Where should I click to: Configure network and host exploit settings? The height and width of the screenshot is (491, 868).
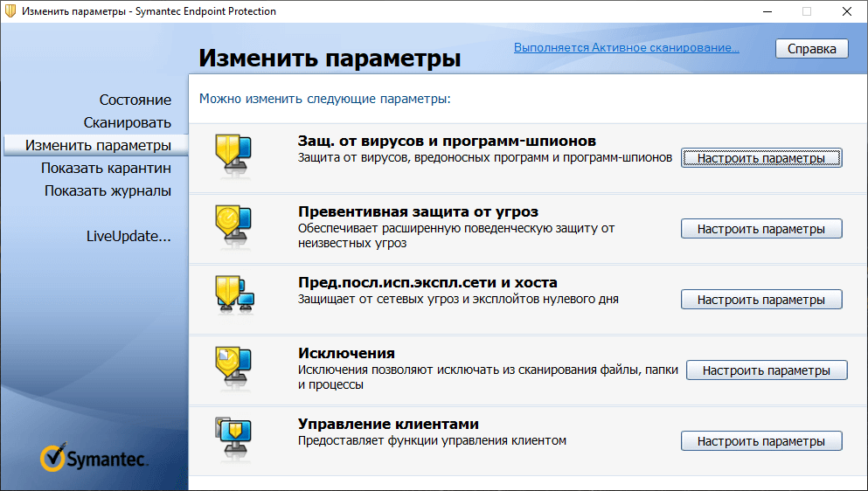(x=761, y=300)
